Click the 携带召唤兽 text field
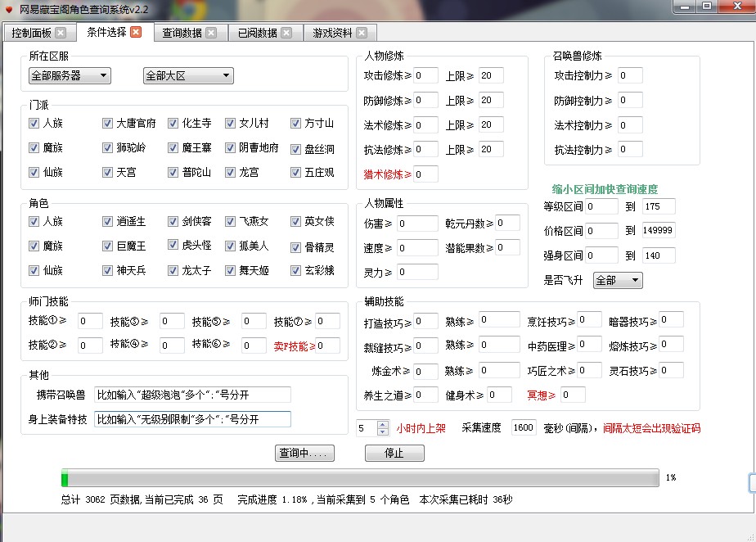 192,395
